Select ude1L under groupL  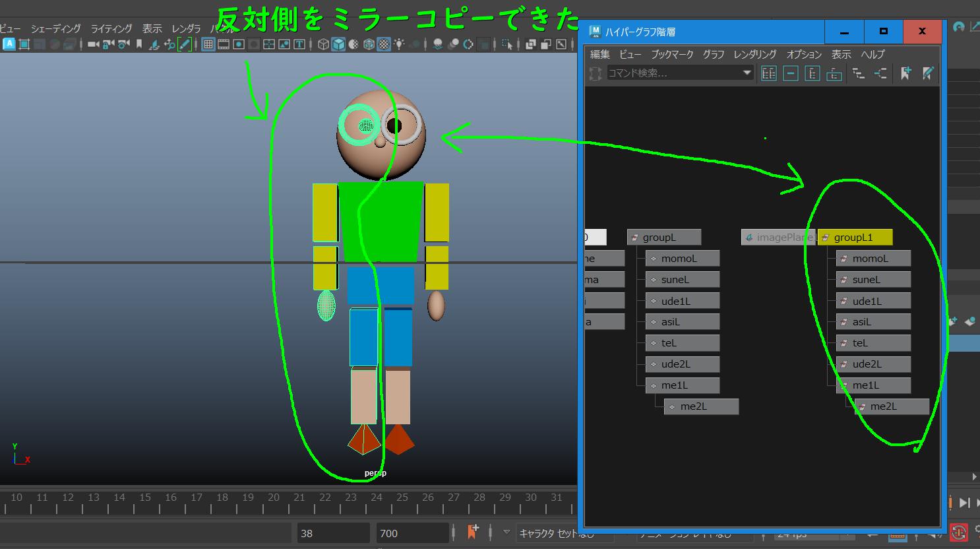point(683,301)
